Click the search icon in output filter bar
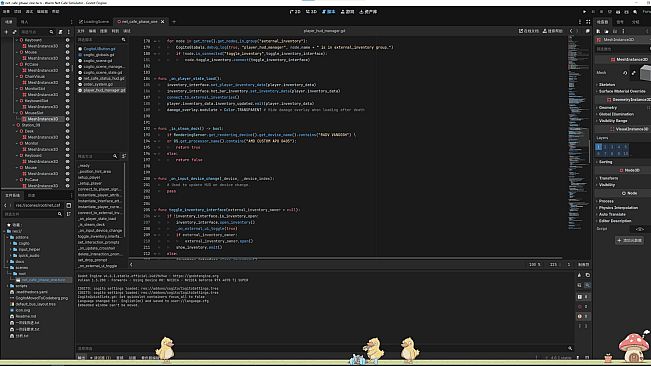Screen dimensions: 651x366 (x=570, y=348)
